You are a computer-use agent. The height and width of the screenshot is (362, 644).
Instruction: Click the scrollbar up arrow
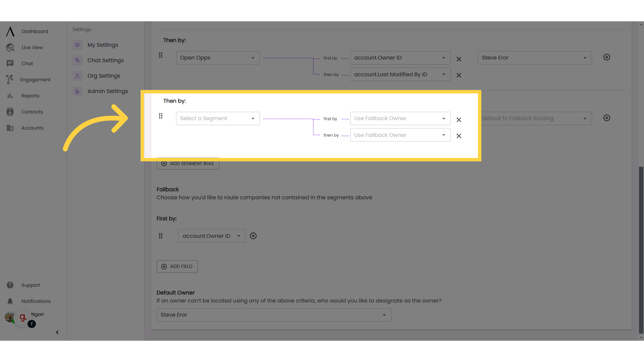click(x=641, y=24)
